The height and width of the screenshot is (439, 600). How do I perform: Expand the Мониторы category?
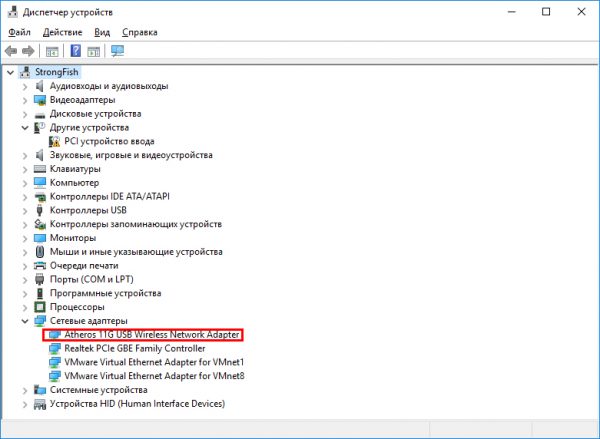coord(25,238)
